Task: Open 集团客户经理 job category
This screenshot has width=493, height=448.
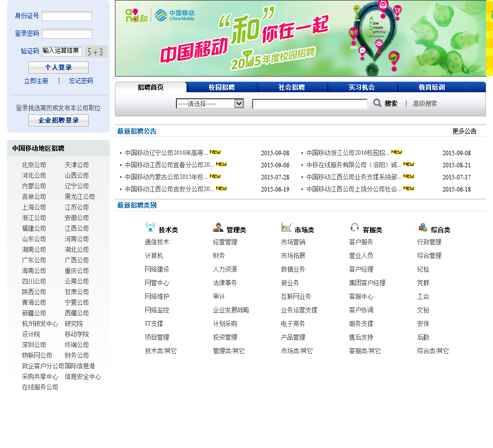Action: 367,283
